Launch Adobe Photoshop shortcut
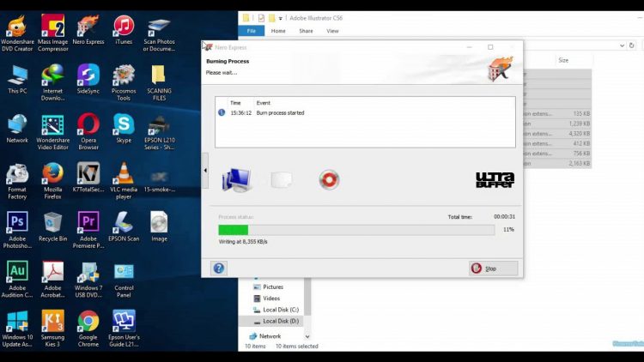 [x=17, y=231]
